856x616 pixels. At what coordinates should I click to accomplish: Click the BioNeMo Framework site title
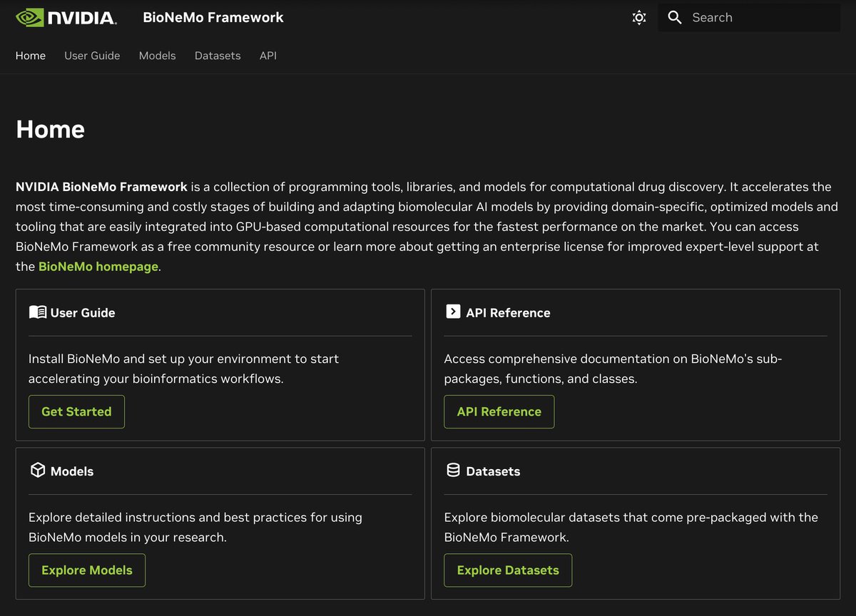click(213, 18)
